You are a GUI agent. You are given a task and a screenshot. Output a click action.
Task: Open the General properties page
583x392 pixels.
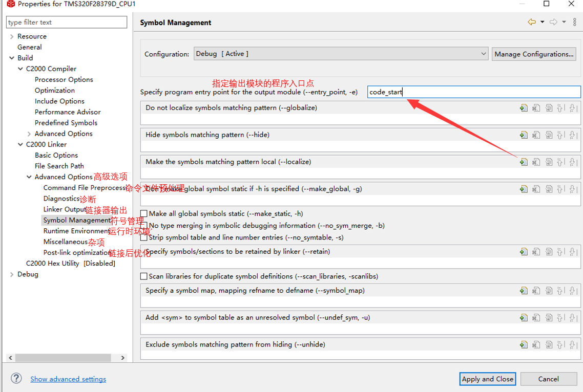[x=30, y=47]
